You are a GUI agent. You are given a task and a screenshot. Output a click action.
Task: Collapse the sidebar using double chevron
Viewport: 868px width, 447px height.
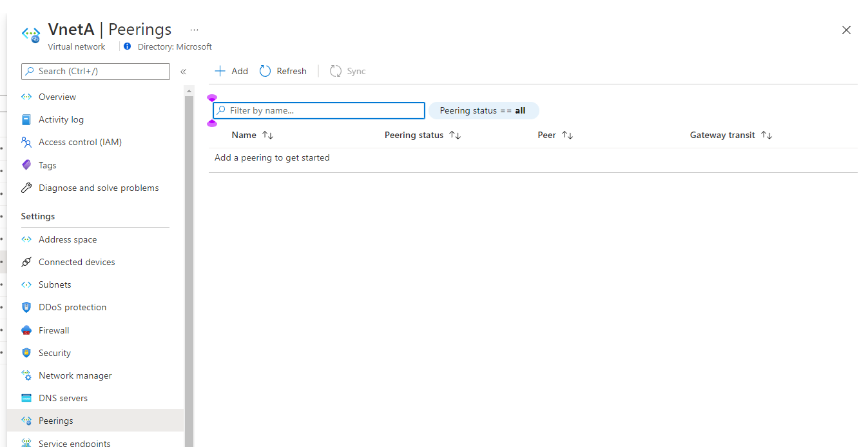(x=184, y=72)
